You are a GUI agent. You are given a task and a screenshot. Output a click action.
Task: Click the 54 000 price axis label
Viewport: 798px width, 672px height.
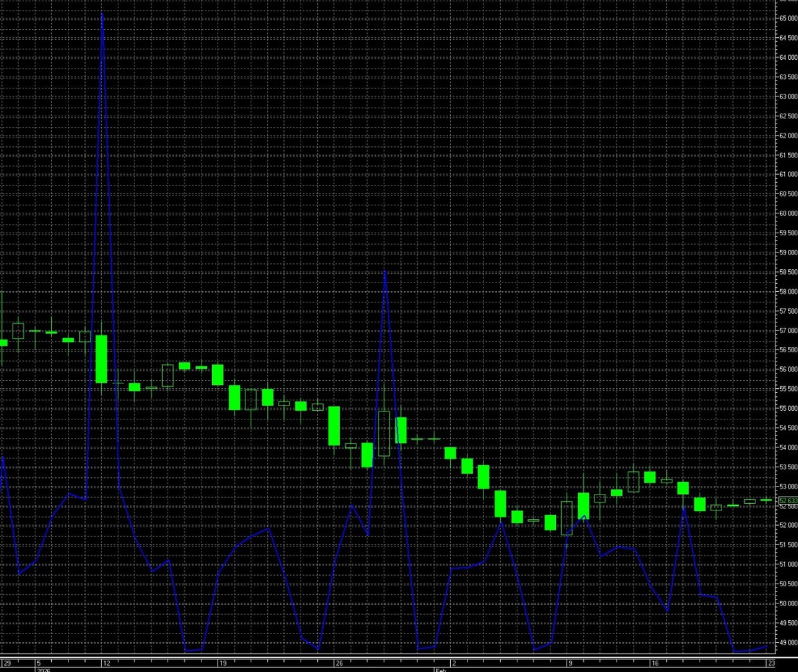tap(788, 447)
